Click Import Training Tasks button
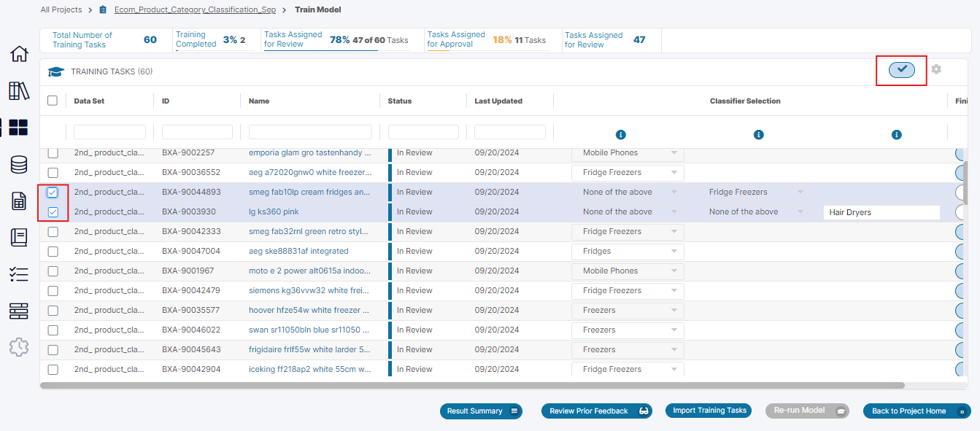The width and height of the screenshot is (980, 431). click(x=709, y=411)
